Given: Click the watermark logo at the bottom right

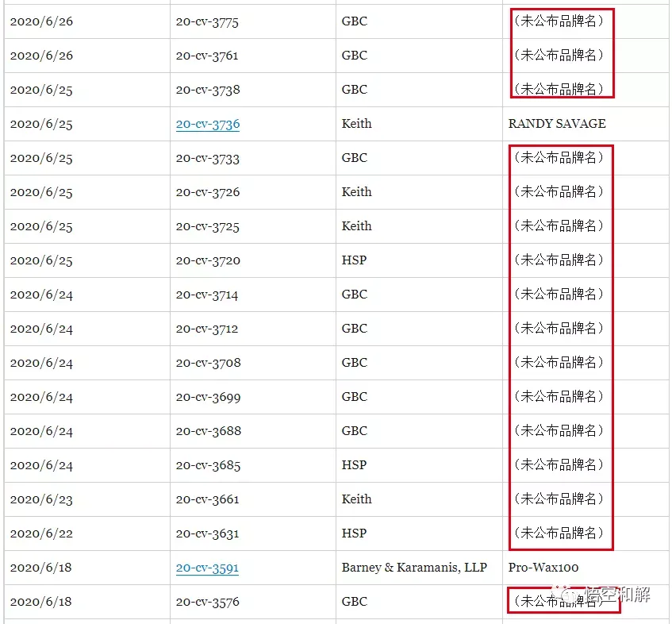Looking at the screenshot, I should coord(601,595).
